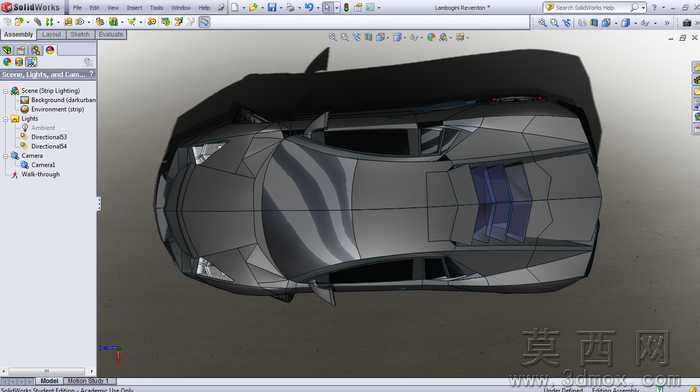The width and height of the screenshot is (700, 392).
Task: Click Zoom to Fit in the viewport toolbar
Action: pyautogui.click(x=333, y=38)
